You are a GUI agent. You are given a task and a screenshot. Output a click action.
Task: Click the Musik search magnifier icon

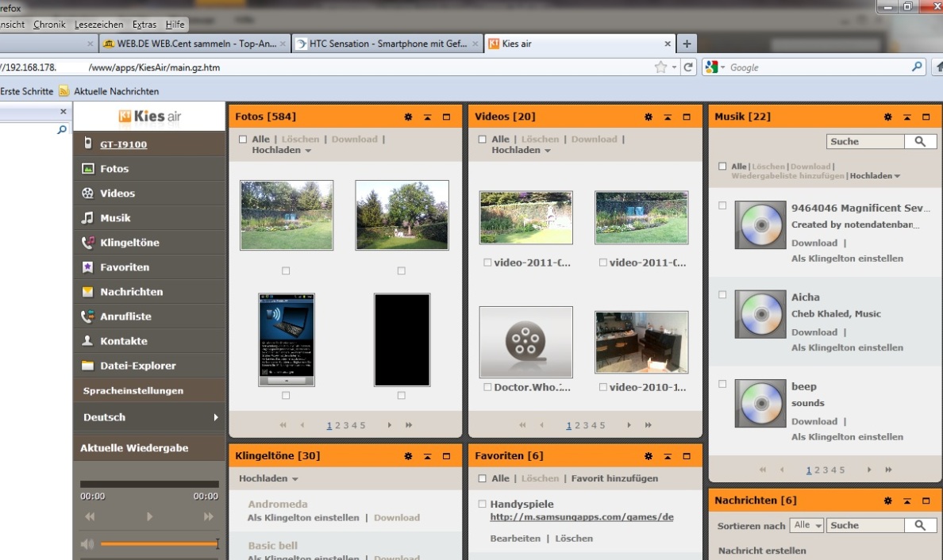[919, 141]
